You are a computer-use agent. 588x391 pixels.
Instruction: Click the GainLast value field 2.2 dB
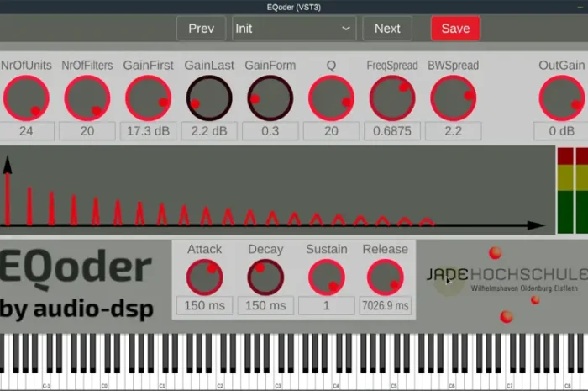coord(209,131)
